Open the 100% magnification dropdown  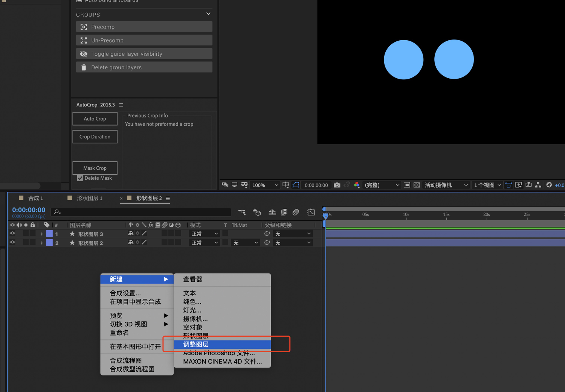[265, 185]
